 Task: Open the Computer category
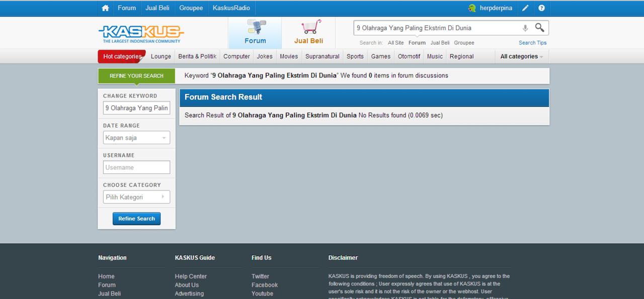(236, 56)
